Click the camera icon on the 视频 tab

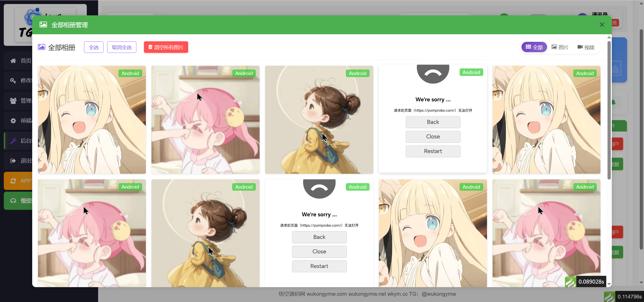(x=580, y=47)
